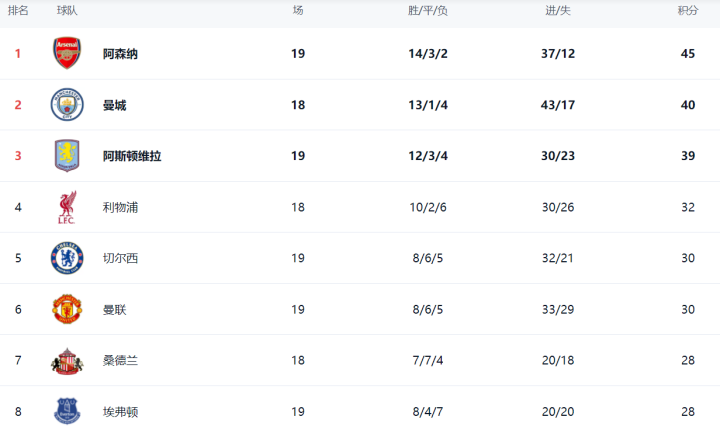Screen dimensions: 720x434
Task: Open the 曼城 team link
Action: [x=114, y=105]
